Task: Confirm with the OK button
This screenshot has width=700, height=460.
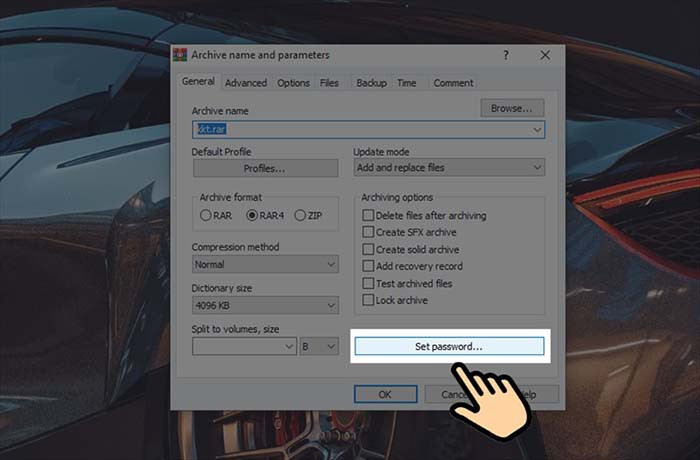Action: [x=386, y=394]
